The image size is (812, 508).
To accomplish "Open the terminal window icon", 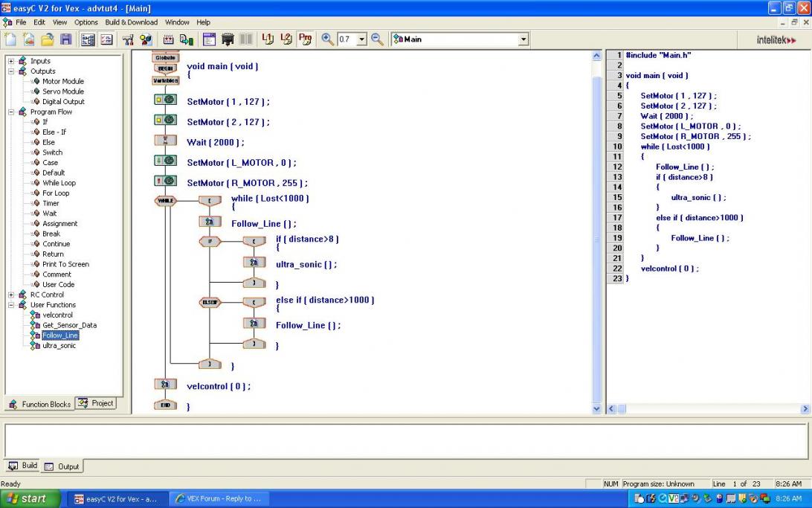I will coord(209,39).
